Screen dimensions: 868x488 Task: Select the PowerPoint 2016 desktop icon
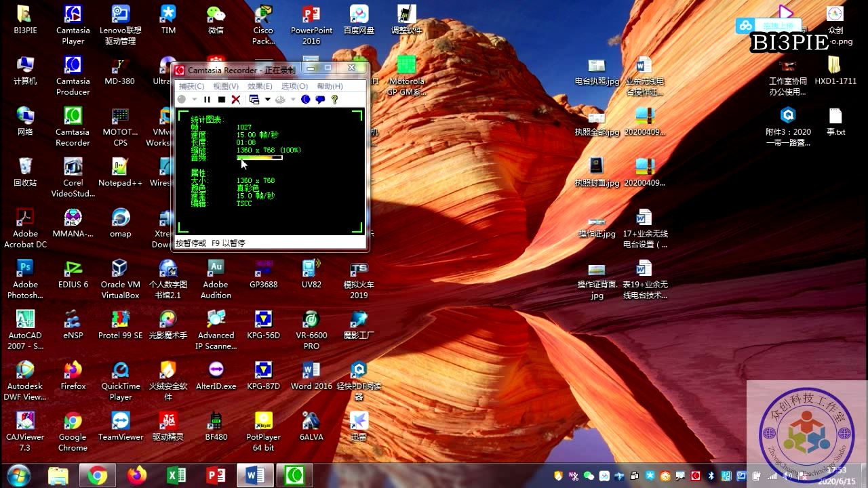311,24
